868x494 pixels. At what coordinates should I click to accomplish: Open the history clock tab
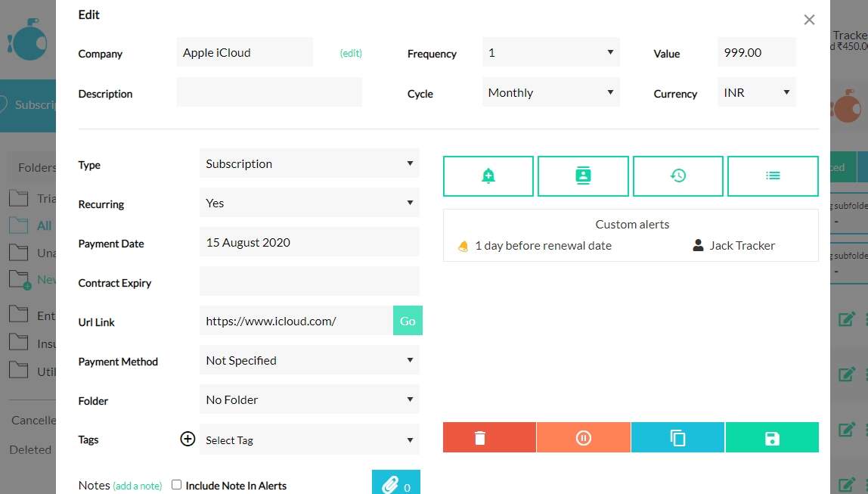678,176
